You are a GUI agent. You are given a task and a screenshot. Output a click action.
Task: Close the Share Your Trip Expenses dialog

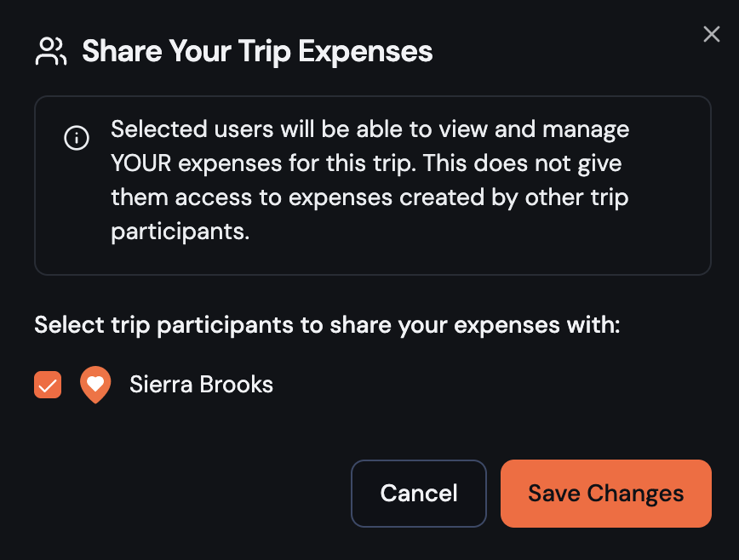point(712,34)
